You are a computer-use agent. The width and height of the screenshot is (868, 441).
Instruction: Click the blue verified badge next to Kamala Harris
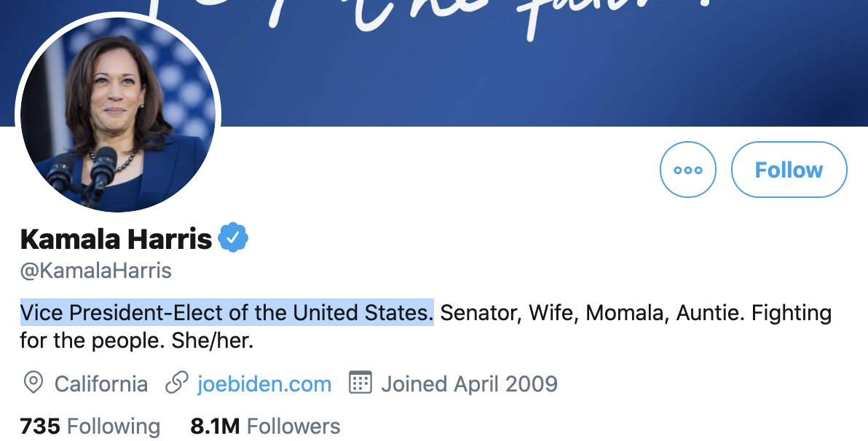pyautogui.click(x=234, y=236)
